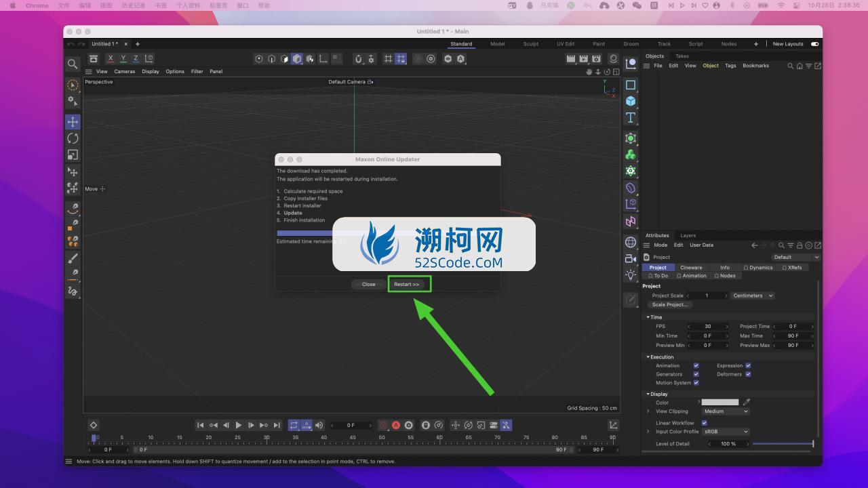Open the Objects panel Tags menu

(x=730, y=66)
